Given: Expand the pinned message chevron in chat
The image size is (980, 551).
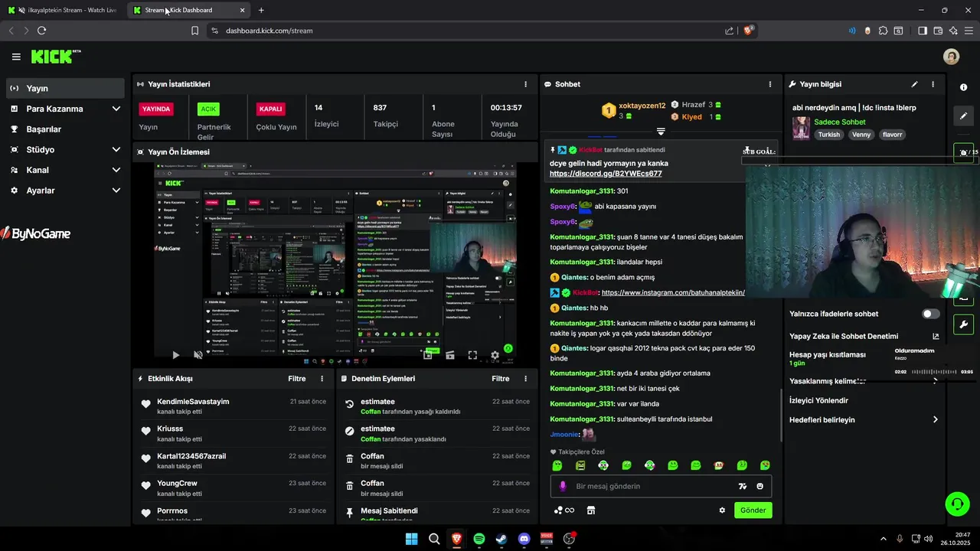Looking at the screenshot, I should click(661, 132).
